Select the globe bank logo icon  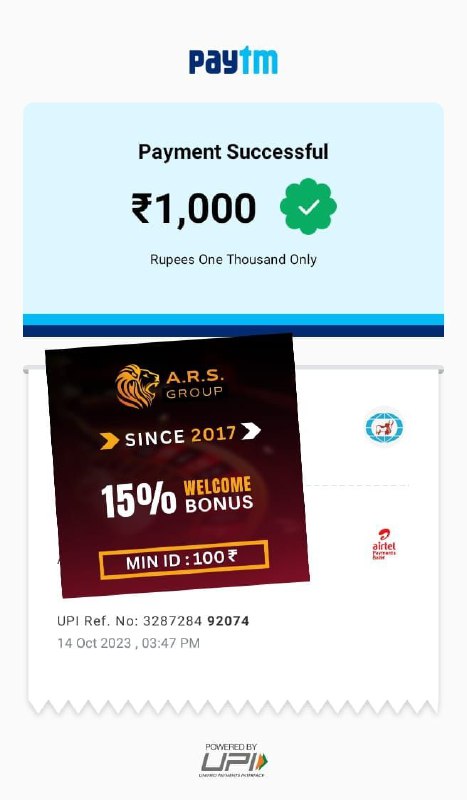[x=384, y=427]
